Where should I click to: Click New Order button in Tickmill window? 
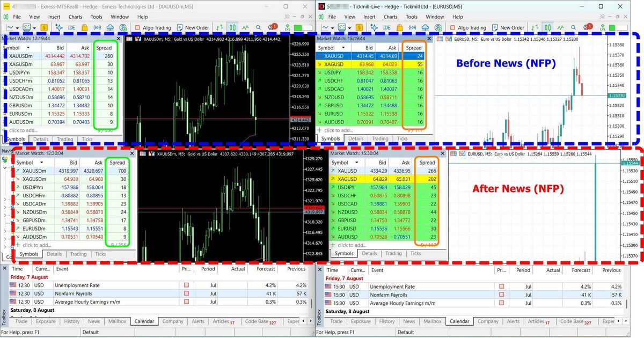click(x=508, y=27)
